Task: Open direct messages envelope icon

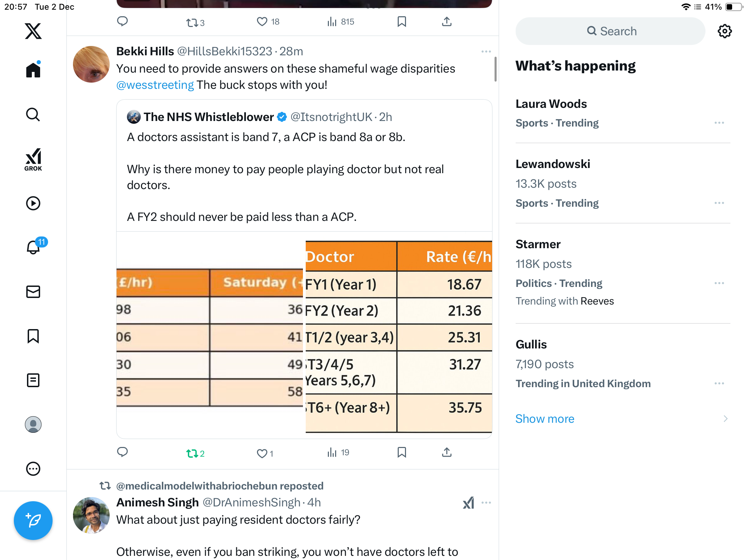Action: (x=33, y=292)
